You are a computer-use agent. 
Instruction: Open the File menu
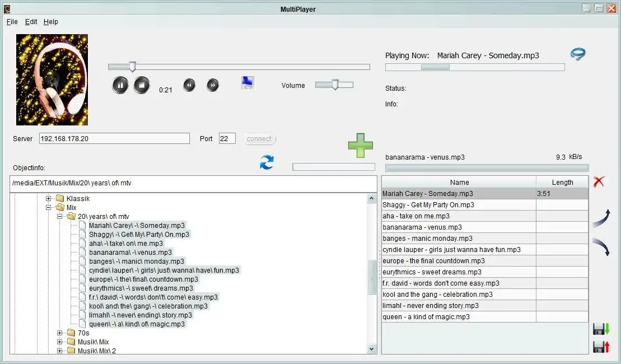pos(12,22)
